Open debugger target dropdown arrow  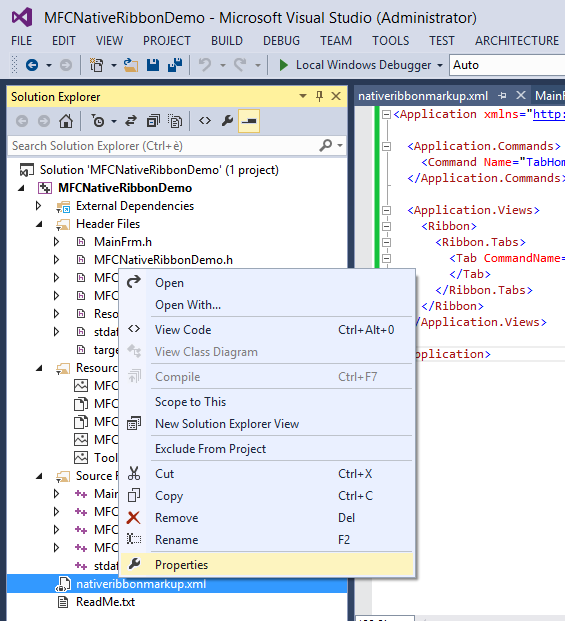[440, 65]
